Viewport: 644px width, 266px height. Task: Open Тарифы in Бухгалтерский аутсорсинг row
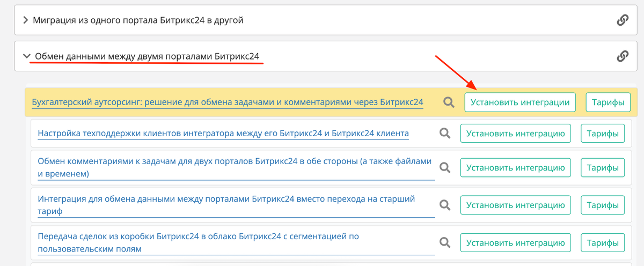[x=608, y=102]
